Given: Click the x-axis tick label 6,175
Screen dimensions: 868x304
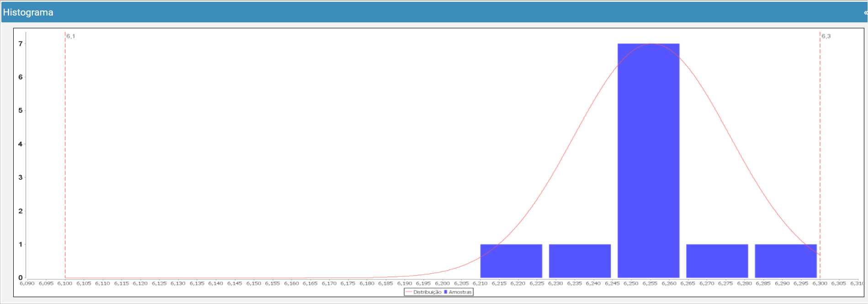Looking at the screenshot, I should coord(348,283).
